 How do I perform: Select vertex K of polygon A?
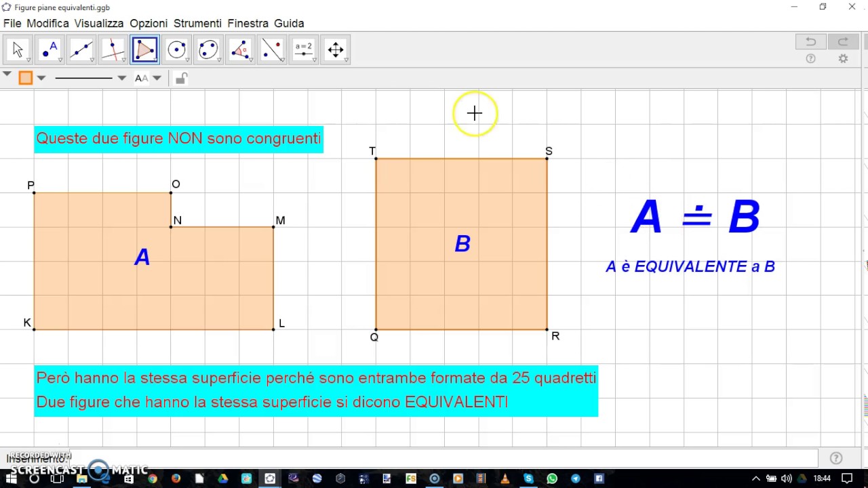[x=34, y=329]
